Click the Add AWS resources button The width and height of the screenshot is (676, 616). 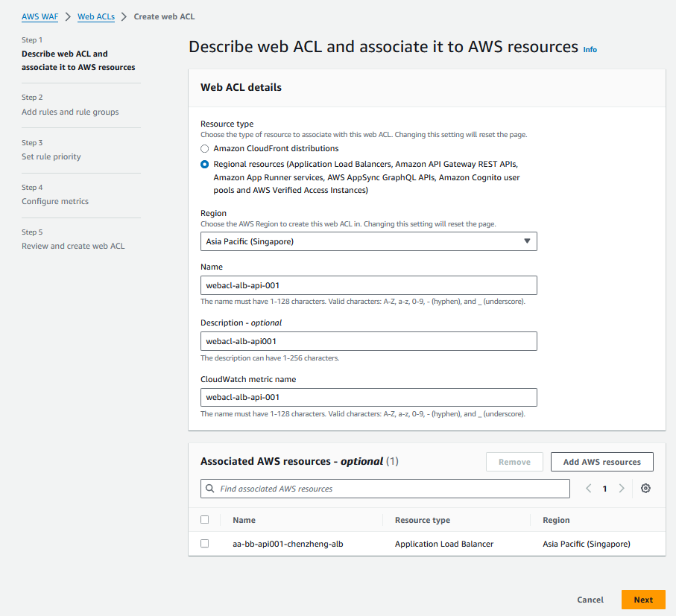click(x=602, y=462)
